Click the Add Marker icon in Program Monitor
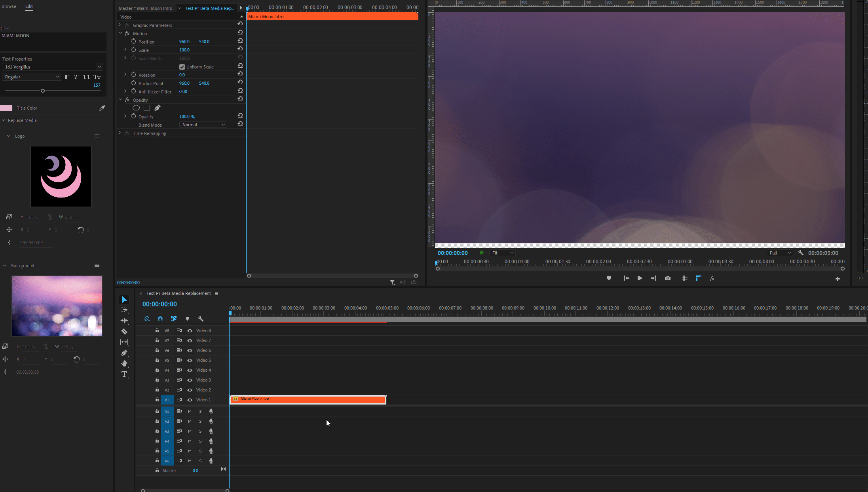 tap(609, 278)
